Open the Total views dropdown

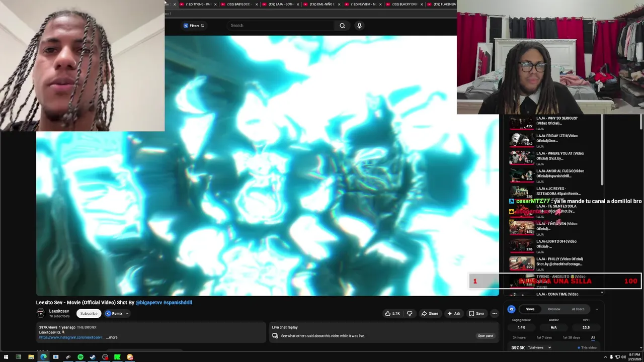pyautogui.click(x=539, y=347)
